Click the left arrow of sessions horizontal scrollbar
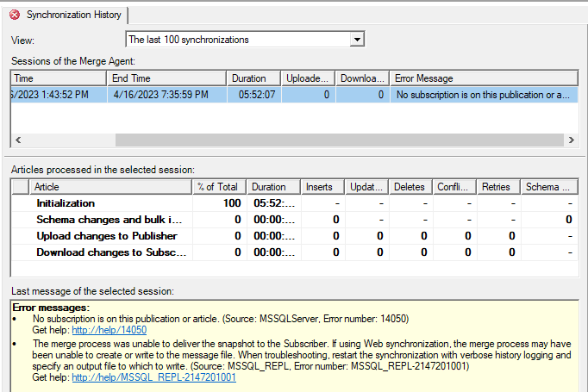Image resolution: width=588 pixels, height=392 pixels. [x=18, y=140]
